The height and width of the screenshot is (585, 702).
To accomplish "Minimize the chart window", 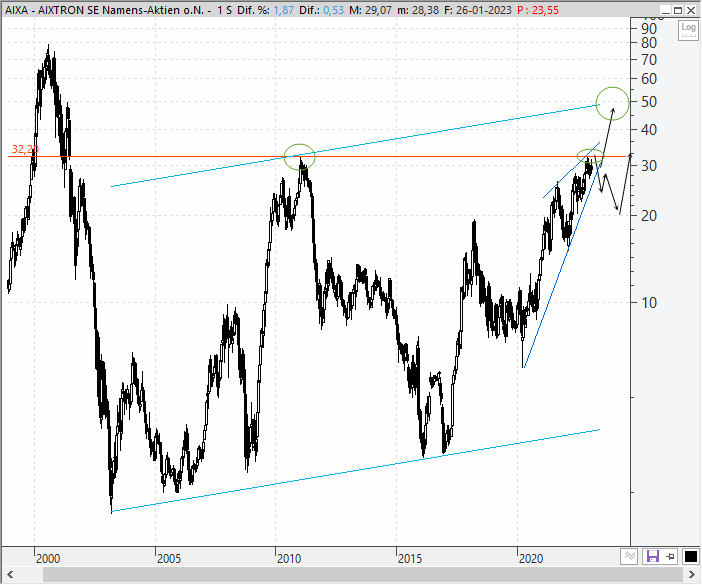I will [666, 10].
